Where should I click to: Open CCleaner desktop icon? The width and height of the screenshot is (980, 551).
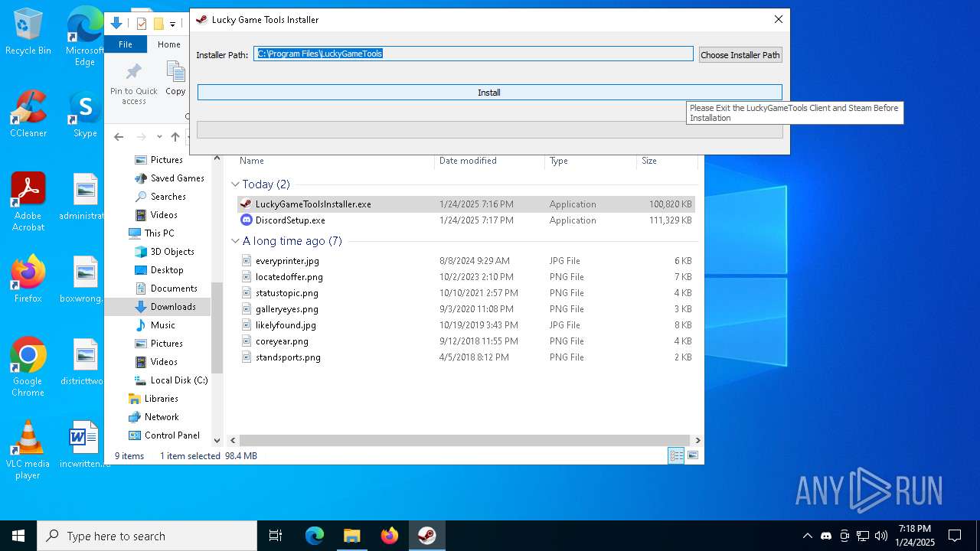(28, 115)
